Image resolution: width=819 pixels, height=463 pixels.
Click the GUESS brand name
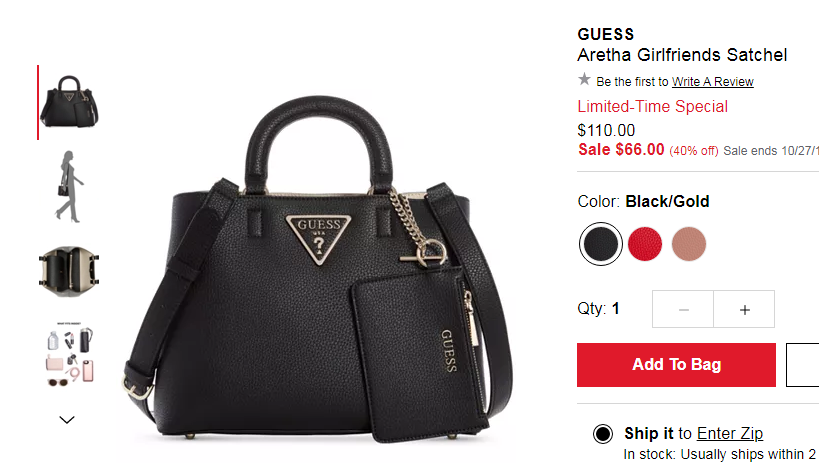[x=605, y=34]
